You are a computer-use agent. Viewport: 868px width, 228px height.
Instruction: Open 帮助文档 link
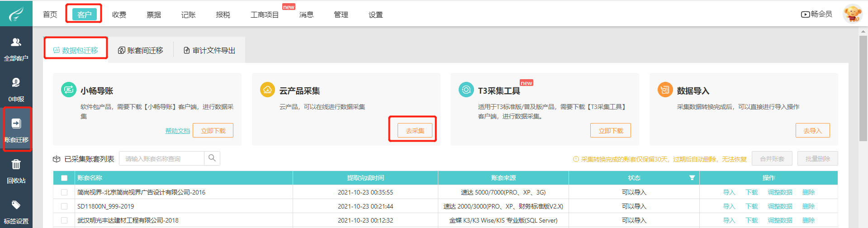point(178,131)
